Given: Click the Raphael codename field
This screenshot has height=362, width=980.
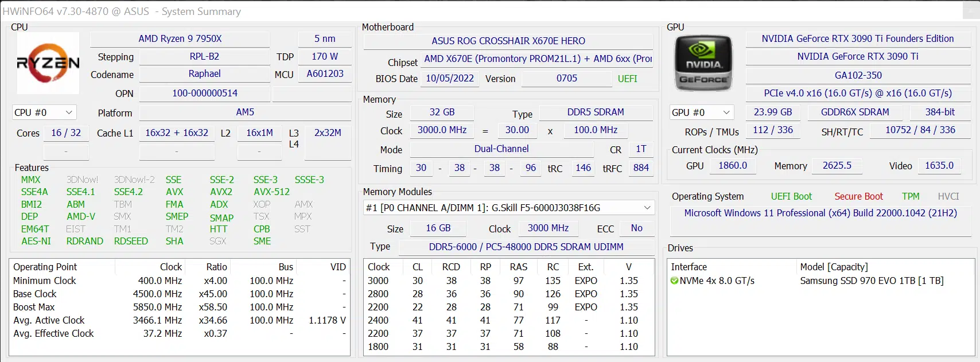Looking at the screenshot, I should [x=204, y=74].
